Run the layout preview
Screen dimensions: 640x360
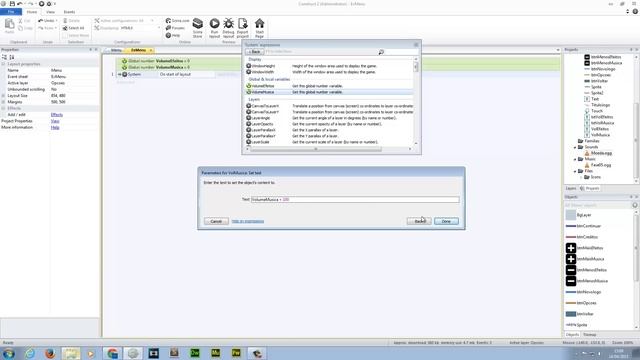click(x=214, y=28)
